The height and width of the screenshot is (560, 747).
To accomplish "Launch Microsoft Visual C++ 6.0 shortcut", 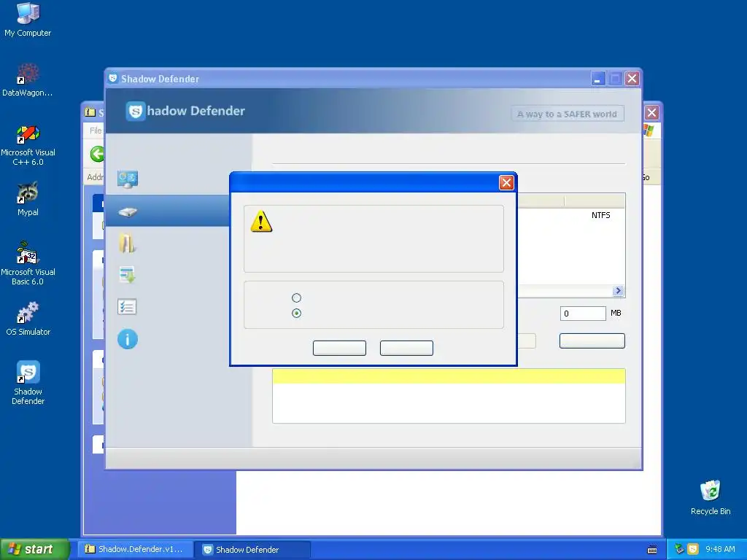I will (28, 145).
